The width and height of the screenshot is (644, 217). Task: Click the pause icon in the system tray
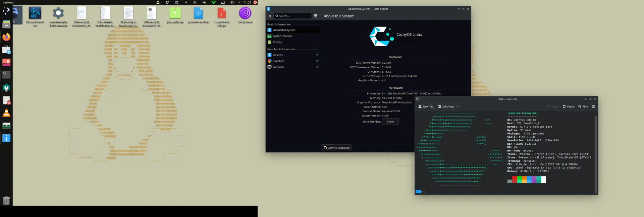click(x=185, y=2)
